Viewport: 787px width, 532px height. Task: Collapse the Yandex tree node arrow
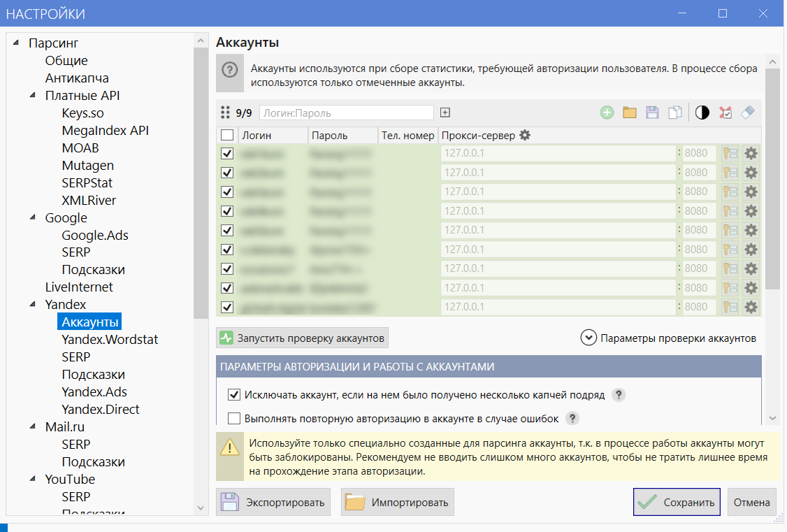click(x=33, y=303)
